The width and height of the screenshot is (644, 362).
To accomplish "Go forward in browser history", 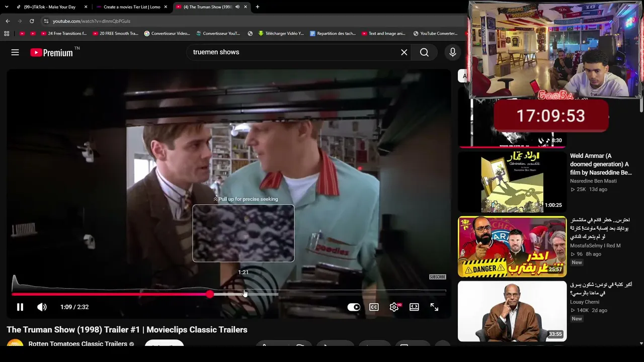I will [x=20, y=21].
